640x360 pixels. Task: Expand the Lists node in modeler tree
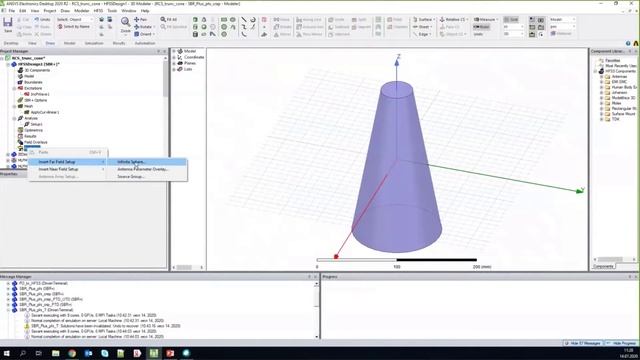pos(174,69)
